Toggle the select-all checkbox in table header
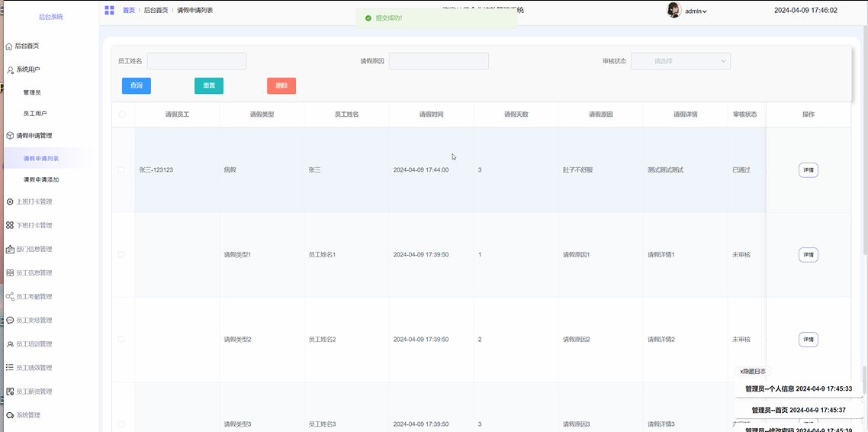Viewport: 868px width, 432px height. (122, 114)
